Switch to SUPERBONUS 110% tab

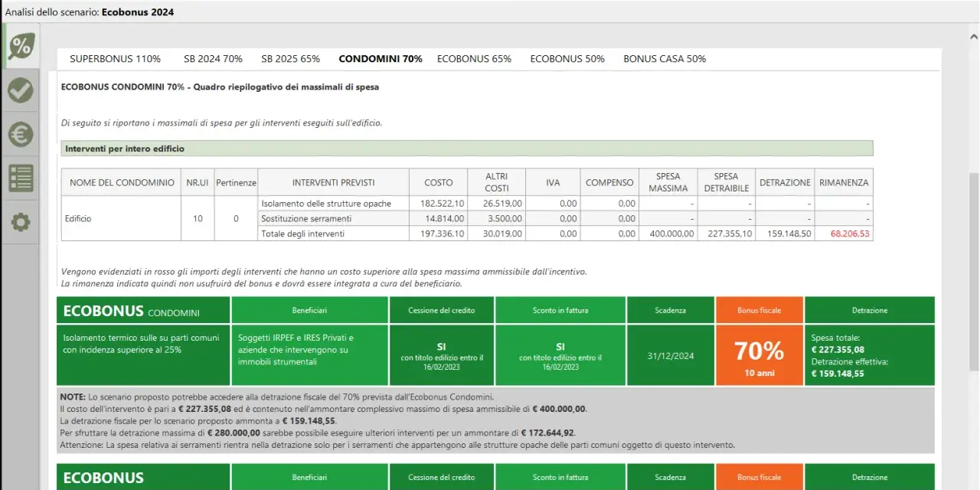pyautogui.click(x=116, y=59)
